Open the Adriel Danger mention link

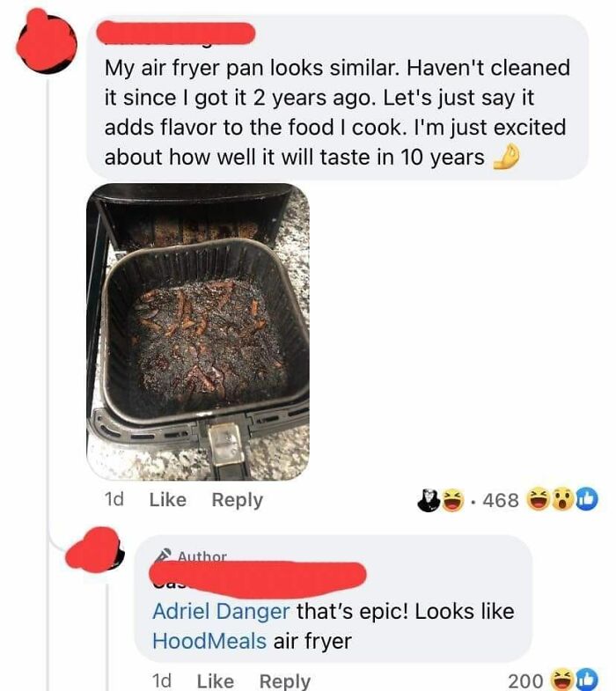coord(221,611)
